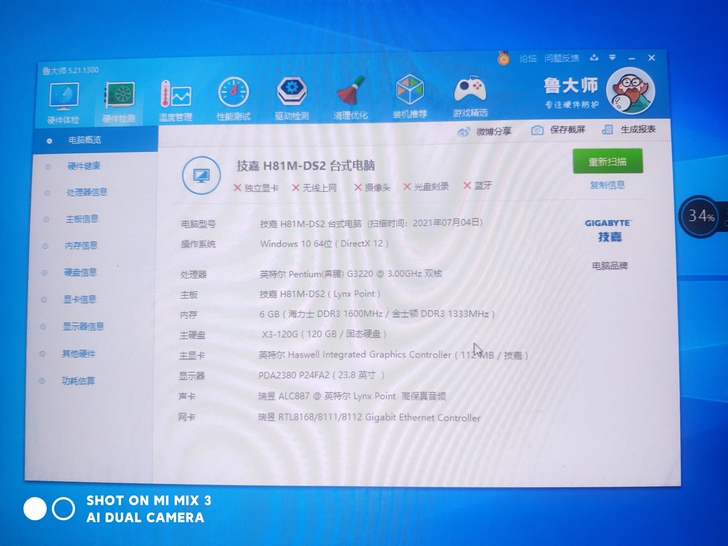Viewport: 728px width, 546px height.
Task: Click the 技嘉 H81M-DS2 台式电脑 heading
Action: point(306,166)
